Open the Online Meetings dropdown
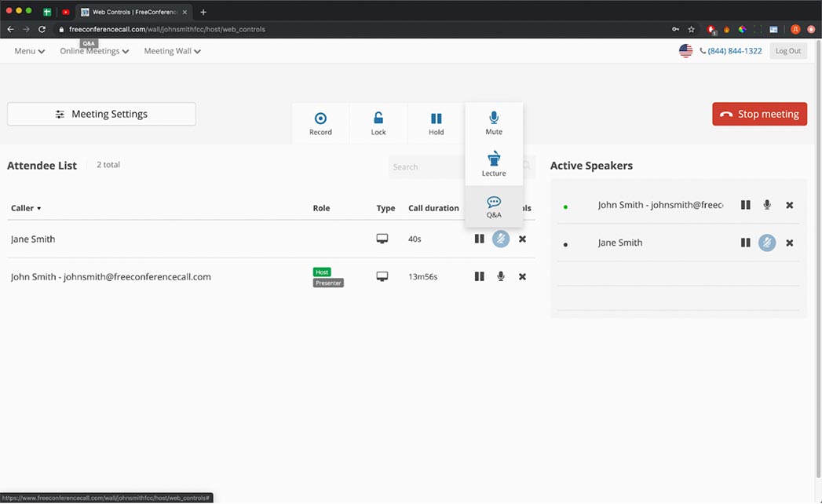The height and width of the screenshot is (504, 822). (x=94, y=51)
